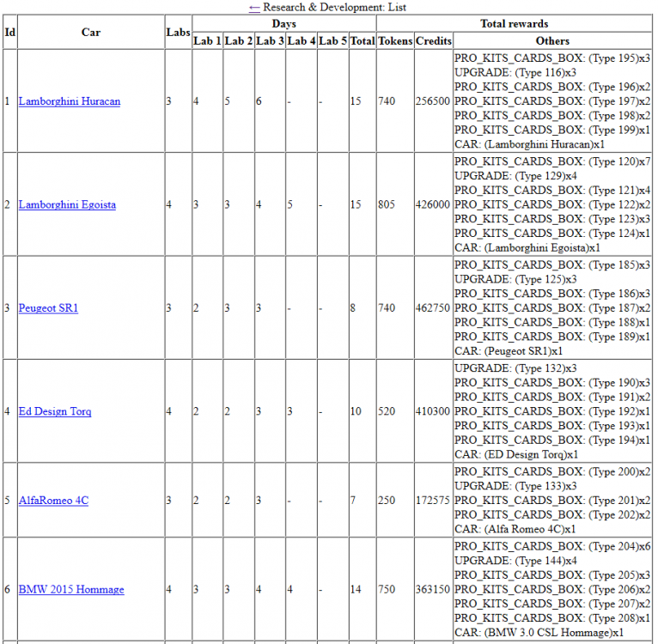Viewport: 658px width, 644px height.
Task: Open the BMW 2015 Hommage link
Action: [x=71, y=590]
